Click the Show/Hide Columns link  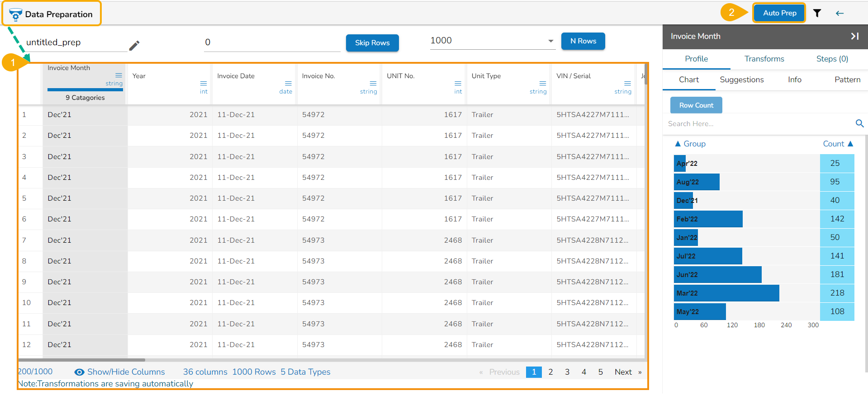click(x=126, y=372)
